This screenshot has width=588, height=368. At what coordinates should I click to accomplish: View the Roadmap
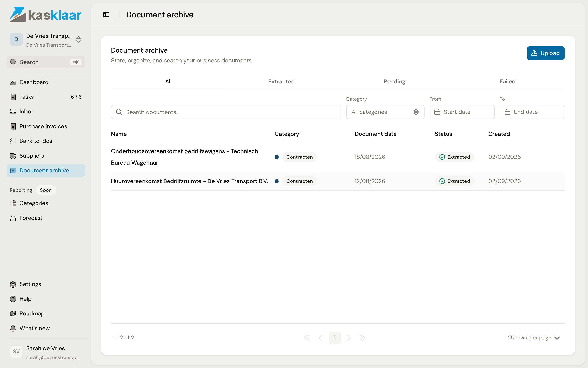point(46,313)
